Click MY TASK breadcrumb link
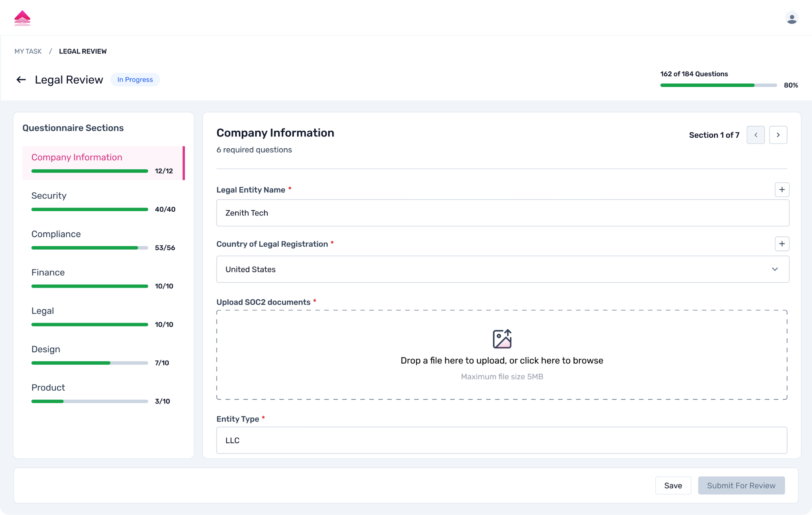812x515 pixels. coord(28,51)
